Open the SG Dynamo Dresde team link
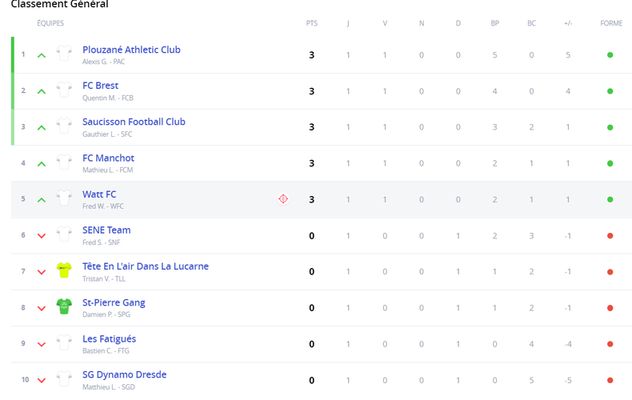This screenshot has width=632, height=400. click(x=125, y=375)
